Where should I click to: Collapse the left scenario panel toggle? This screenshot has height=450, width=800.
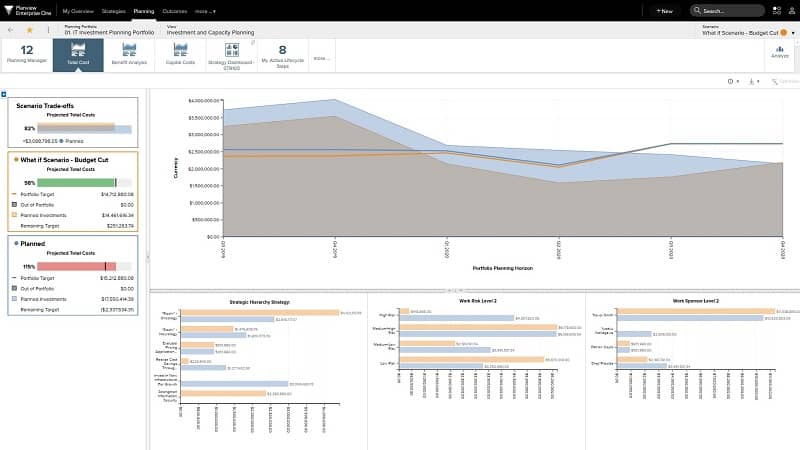(x=4, y=94)
